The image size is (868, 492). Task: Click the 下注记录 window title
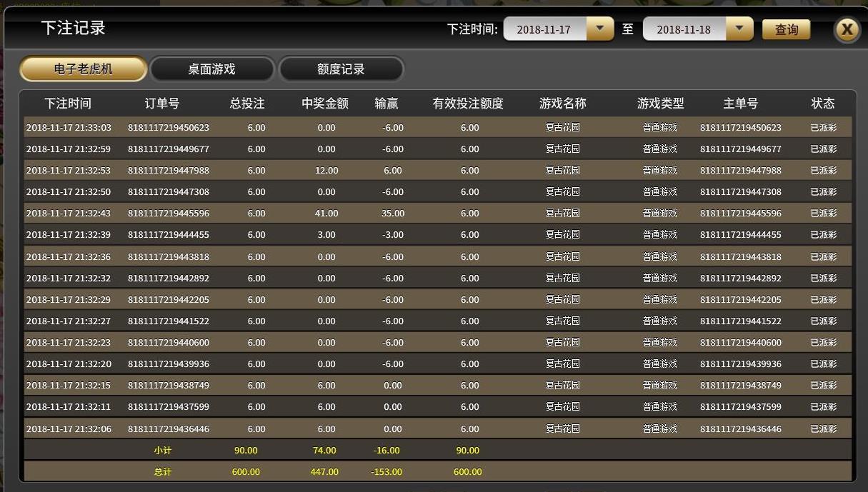(x=73, y=28)
